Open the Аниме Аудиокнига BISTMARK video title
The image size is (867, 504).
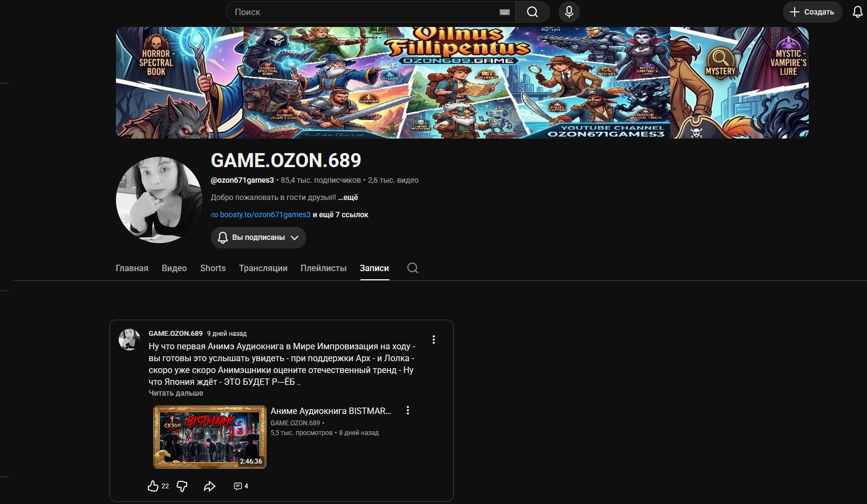(x=331, y=411)
